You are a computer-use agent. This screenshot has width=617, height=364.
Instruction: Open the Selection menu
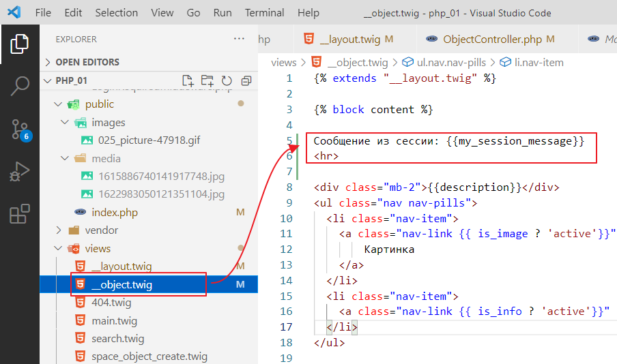tap(116, 13)
